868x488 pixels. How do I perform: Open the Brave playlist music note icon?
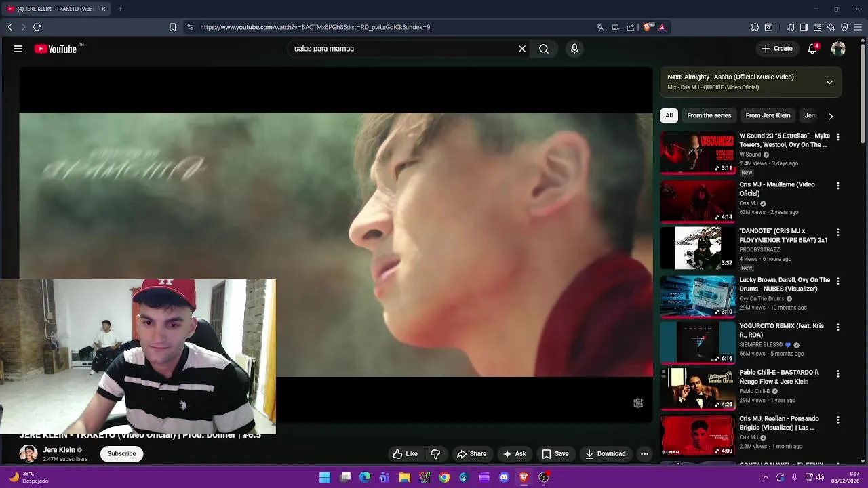coord(790,27)
